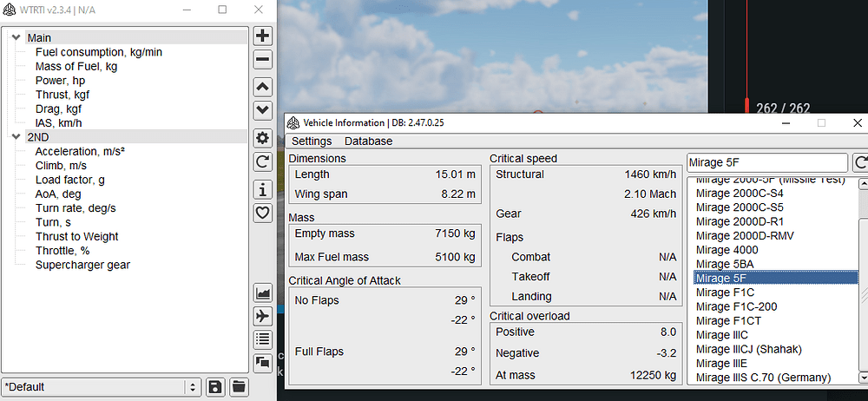Select Mirage F1CT in vehicle list
868x401 pixels.
pos(728,320)
